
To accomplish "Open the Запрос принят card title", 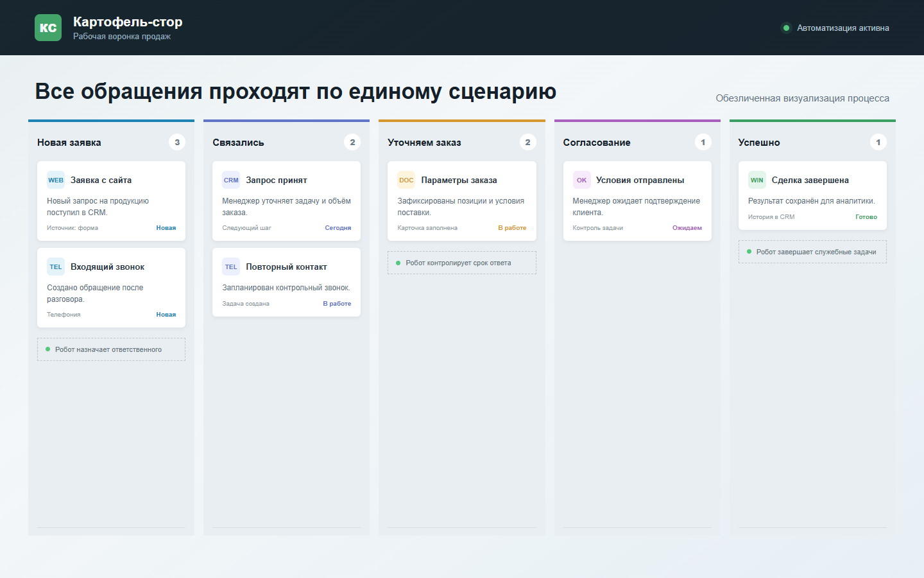I will pos(277,180).
